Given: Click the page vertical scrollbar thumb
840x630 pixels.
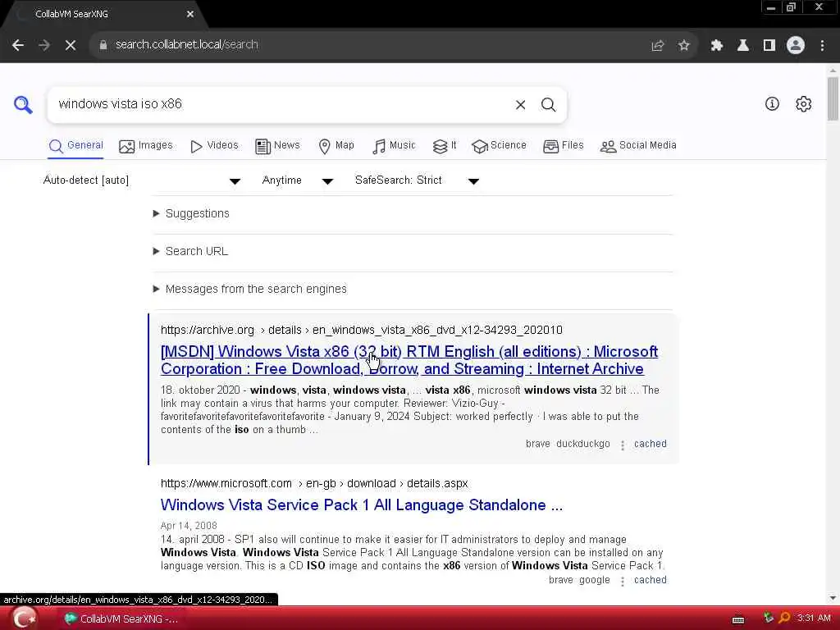Looking at the screenshot, I should [x=833, y=99].
